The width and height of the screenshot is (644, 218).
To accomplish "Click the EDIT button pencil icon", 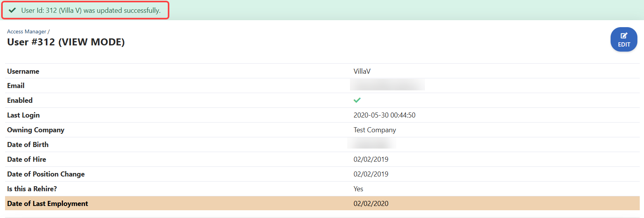I will point(624,36).
